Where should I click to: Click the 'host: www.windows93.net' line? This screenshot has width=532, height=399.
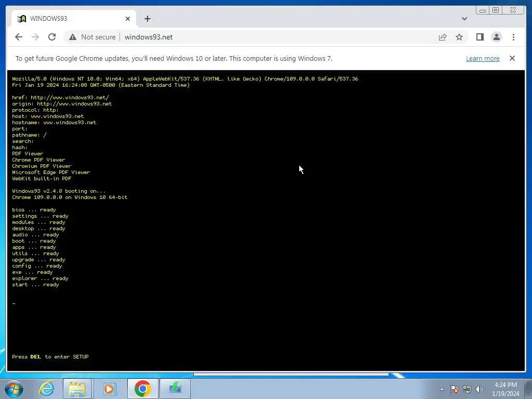[48, 116]
